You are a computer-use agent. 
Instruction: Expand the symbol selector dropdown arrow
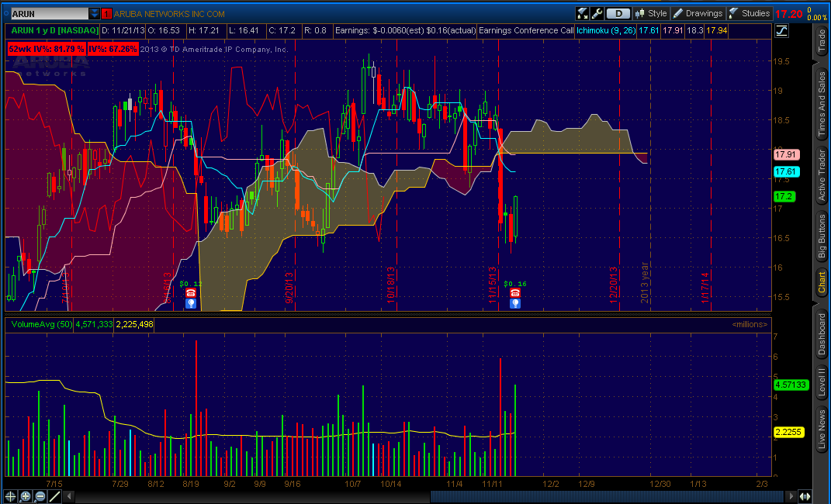pyautogui.click(x=95, y=14)
